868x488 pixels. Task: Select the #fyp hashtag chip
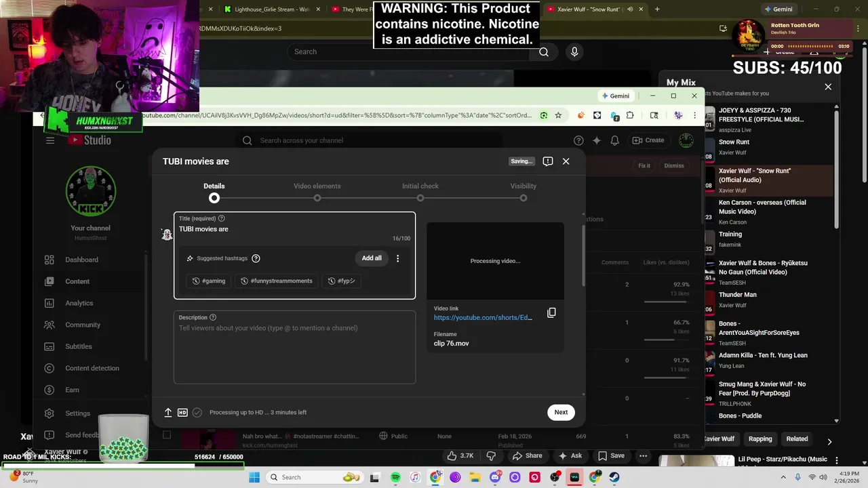341,281
